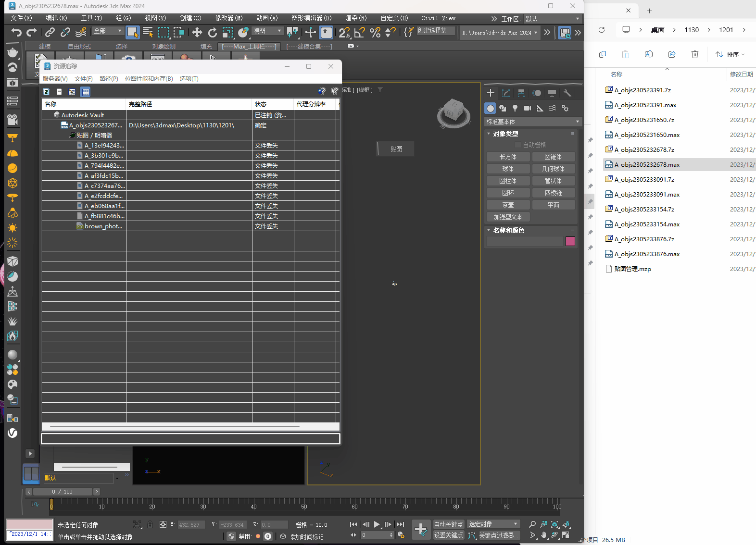Collapse the 对象类型 rollout
756x545 pixels.
click(x=505, y=134)
